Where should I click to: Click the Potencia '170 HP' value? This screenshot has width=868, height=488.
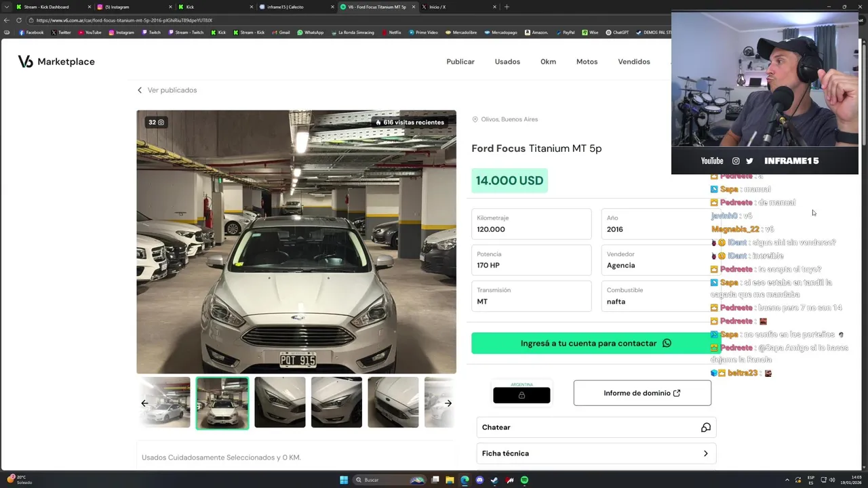click(x=488, y=266)
